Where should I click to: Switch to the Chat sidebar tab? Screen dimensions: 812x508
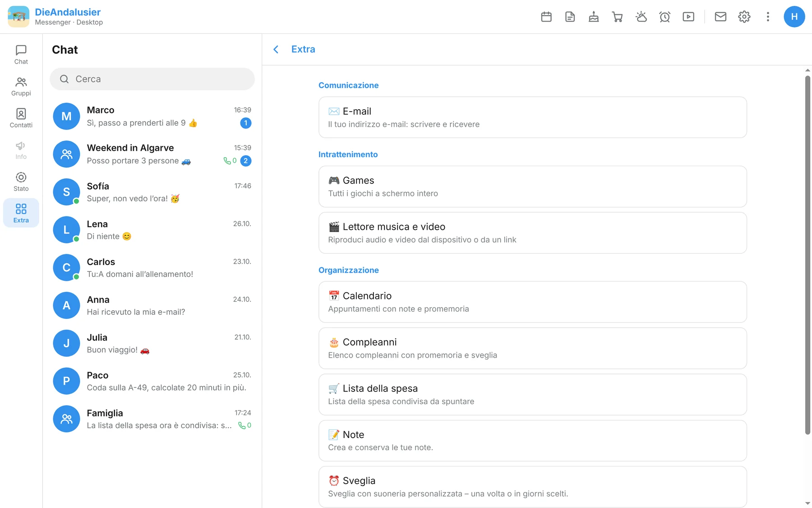[x=21, y=55]
